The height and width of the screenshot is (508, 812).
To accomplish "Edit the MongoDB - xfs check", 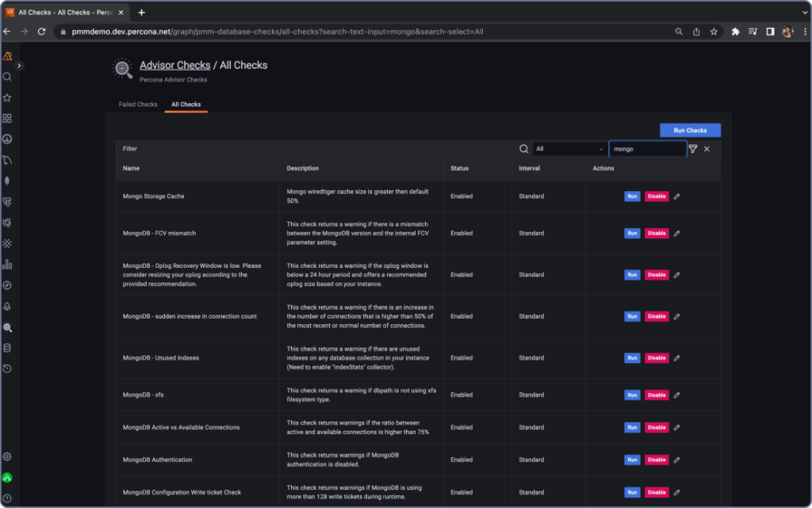I will [x=677, y=395].
